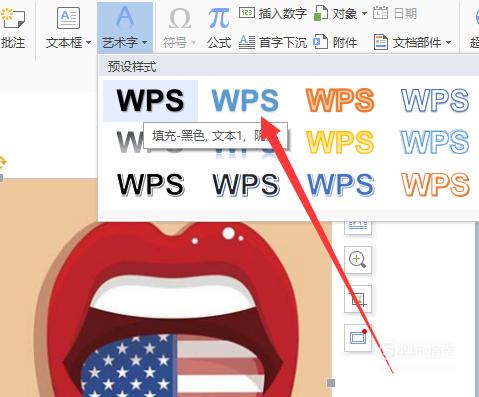Viewport: 479px width, 397px height.
Task: Open the 符号 dropdown arrow
Action: pos(193,43)
